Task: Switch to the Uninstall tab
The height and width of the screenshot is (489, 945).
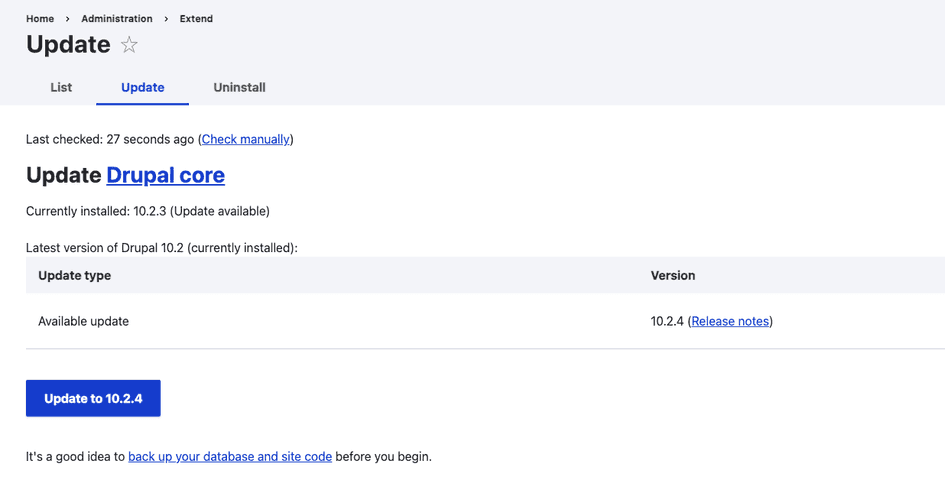Action: pos(239,87)
